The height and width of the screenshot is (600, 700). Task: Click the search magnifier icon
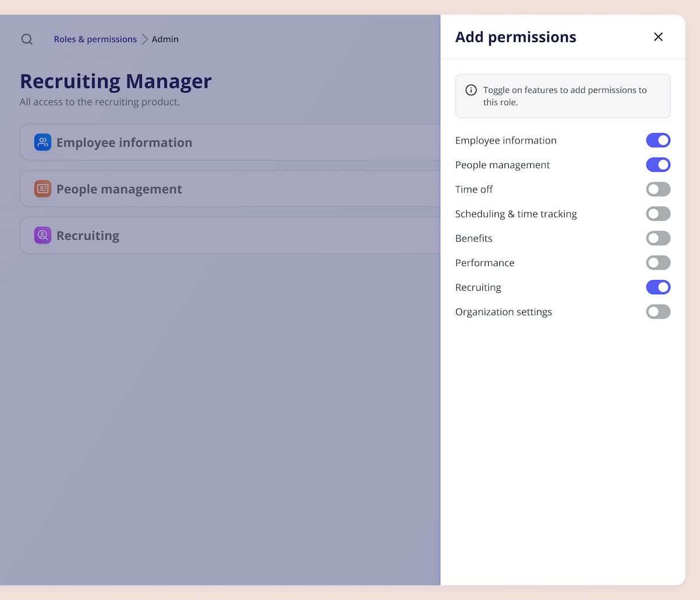[27, 39]
